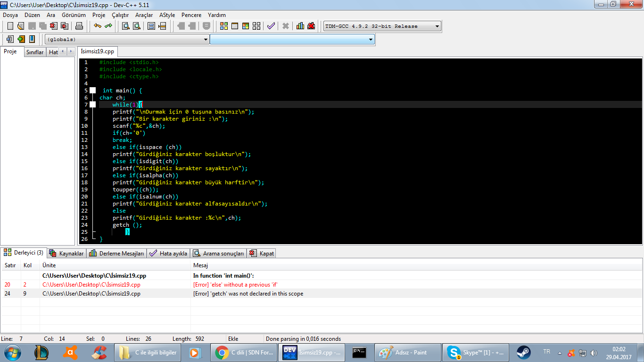Click the Rebuild All toolbar icon
The height and width of the screenshot is (362, 644).
click(x=256, y=26)
